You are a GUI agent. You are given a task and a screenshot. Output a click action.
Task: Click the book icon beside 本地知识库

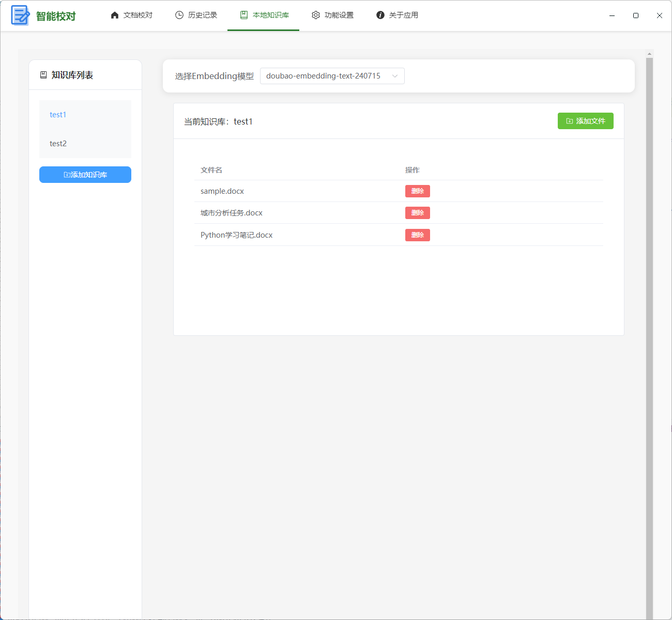tap(244, 15)
